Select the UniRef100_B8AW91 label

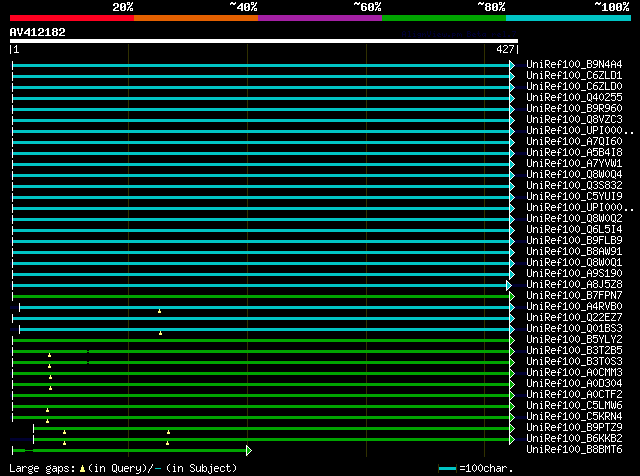[574, 252]
